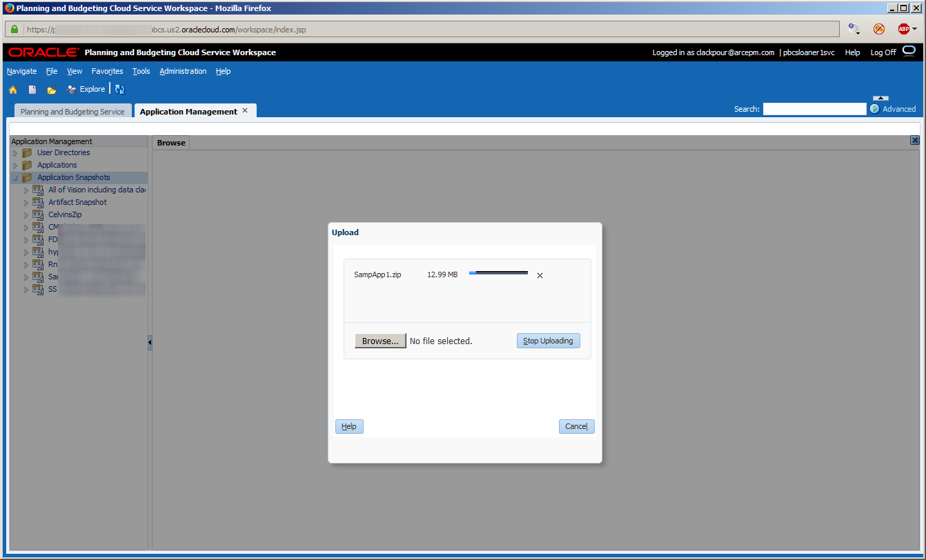Expand the CelvinsZip node
926x560 pixels.
(26, 215)
